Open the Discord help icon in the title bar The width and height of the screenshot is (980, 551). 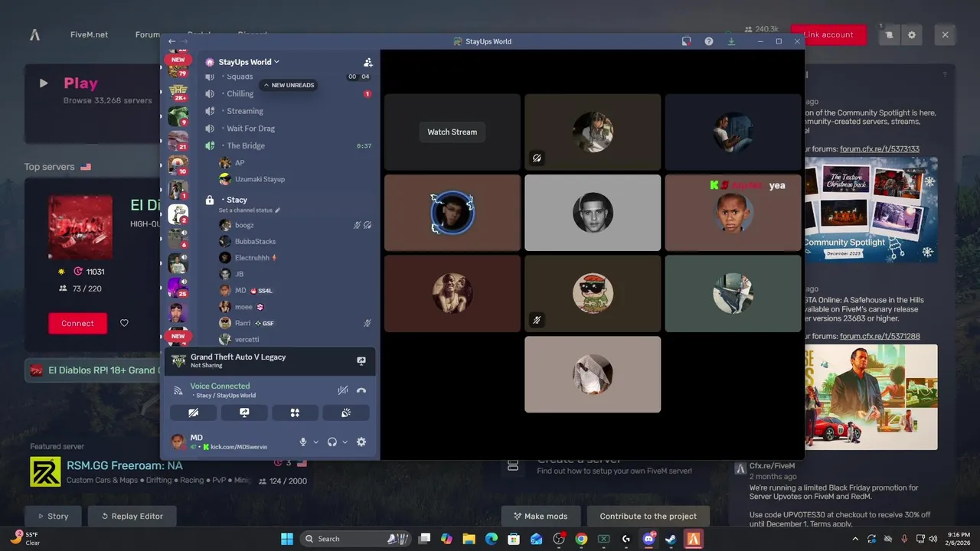pyautogui.click(x=709, y=41)
